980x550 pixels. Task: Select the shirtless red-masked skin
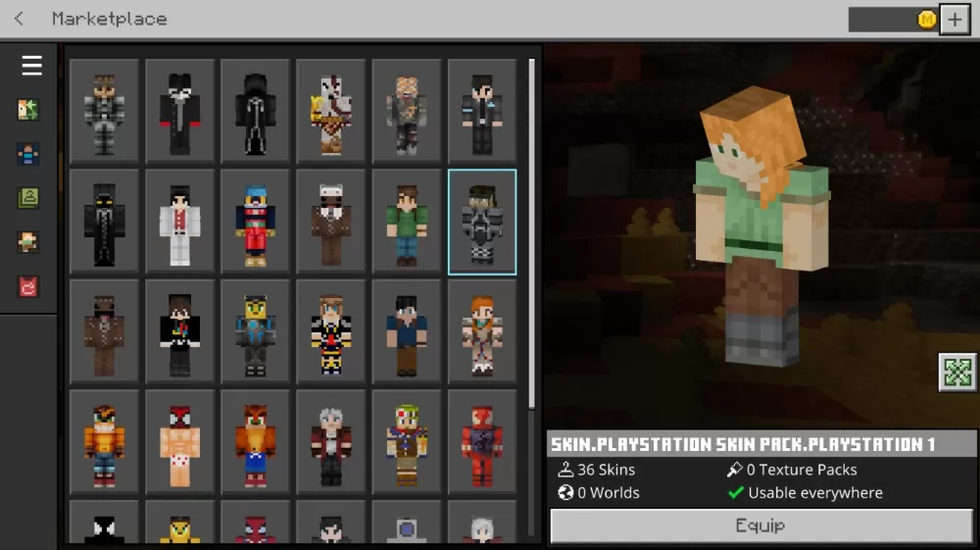coord(179,442)
